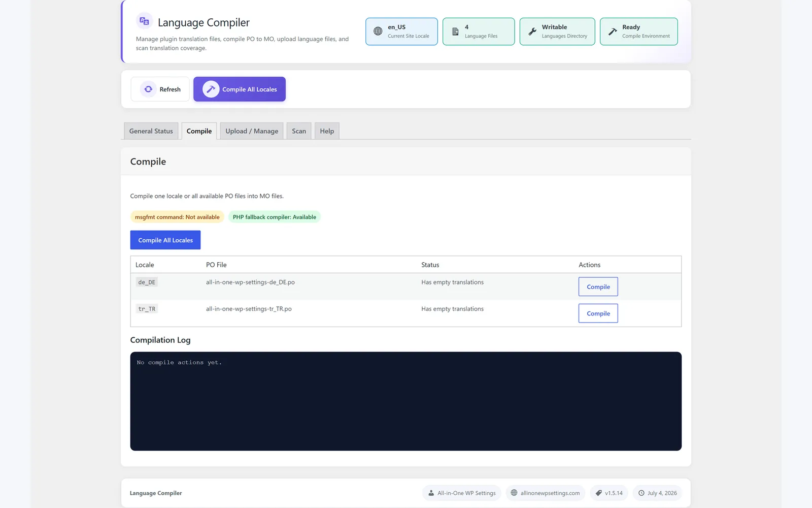The width and height of the screenshot is (812, 508).
Task: Click all-in-one-wp-settings-tr_TR.po file name
Action: click(x=249, y=309)
